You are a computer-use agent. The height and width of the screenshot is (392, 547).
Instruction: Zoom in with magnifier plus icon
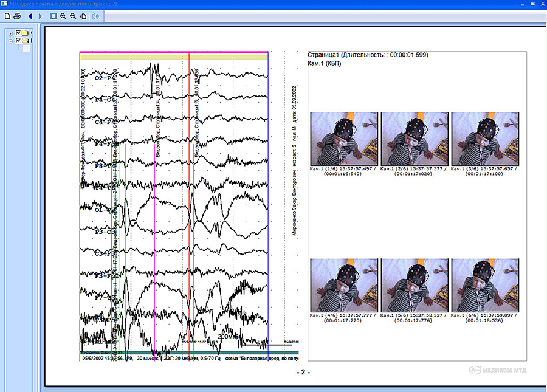[63, 15]
